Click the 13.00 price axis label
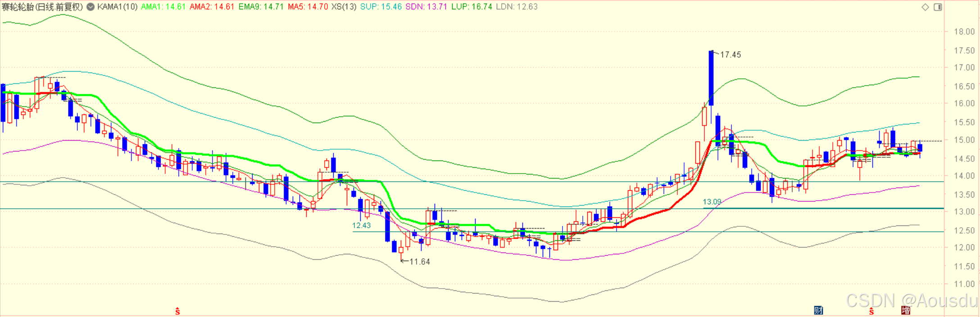This screenshot has height=317, width=980. coord(964,211)
